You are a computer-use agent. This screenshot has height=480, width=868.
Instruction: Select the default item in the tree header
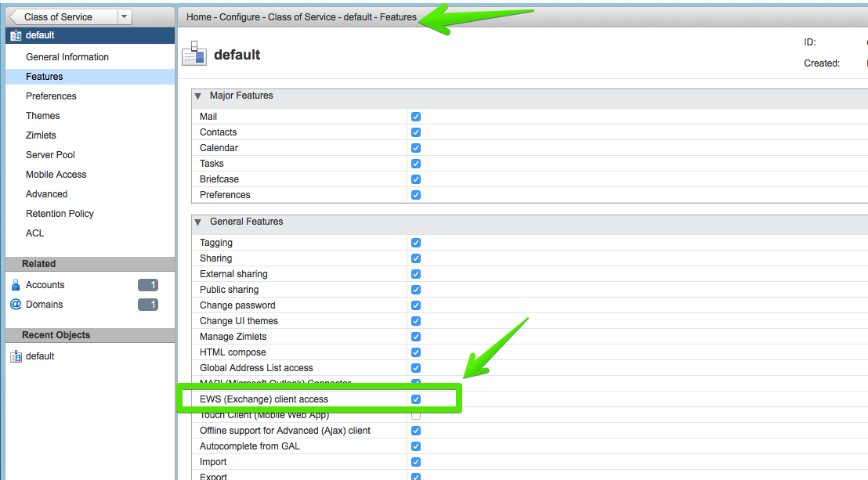point(90,35)
